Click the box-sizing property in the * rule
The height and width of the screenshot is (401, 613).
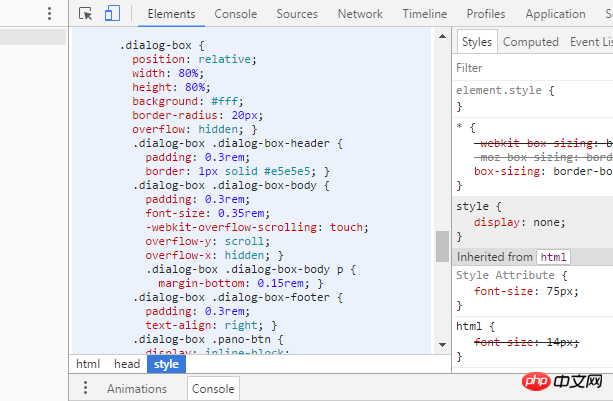(507, 171)
